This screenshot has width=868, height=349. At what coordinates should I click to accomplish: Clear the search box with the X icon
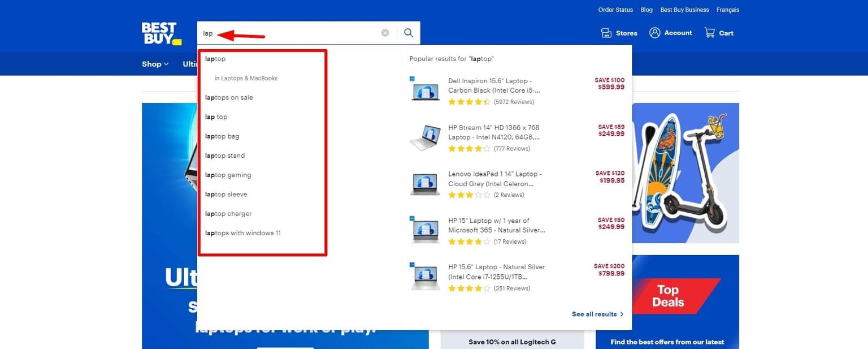385,32
